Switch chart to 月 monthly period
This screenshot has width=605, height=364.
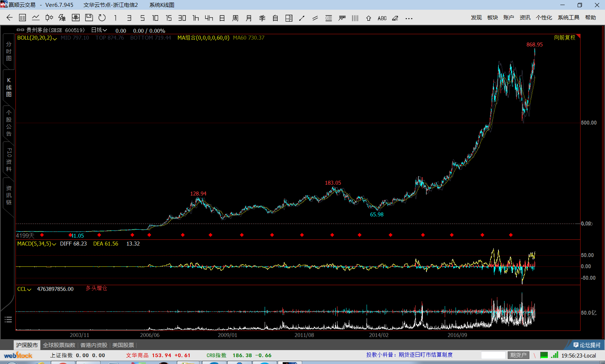click(x=248, y=18)
